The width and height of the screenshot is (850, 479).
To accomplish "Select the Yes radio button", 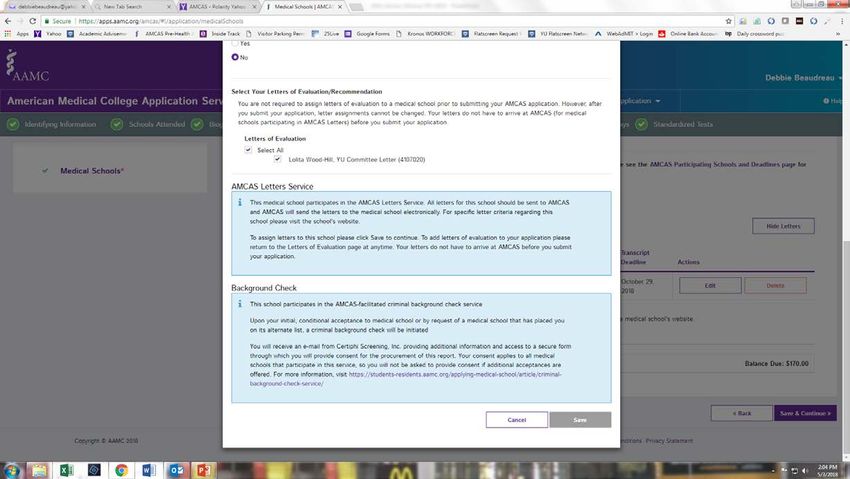I will click(x=235, y=43).
